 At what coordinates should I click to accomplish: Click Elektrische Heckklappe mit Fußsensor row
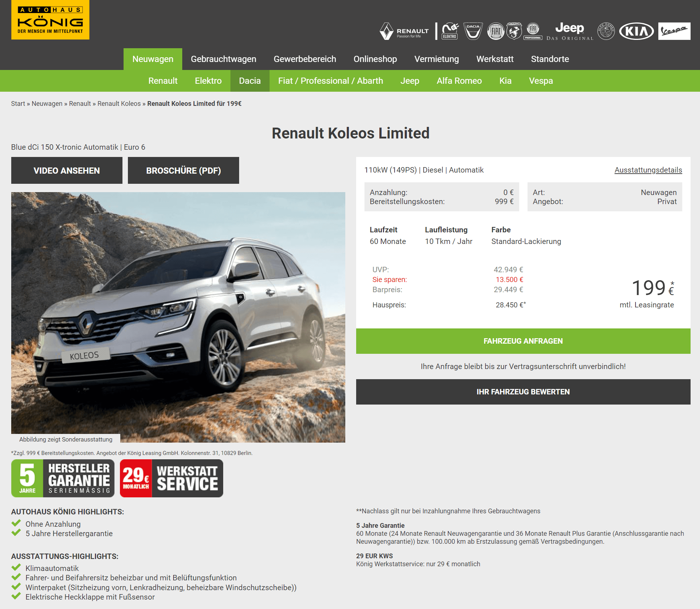pos(83,597)
